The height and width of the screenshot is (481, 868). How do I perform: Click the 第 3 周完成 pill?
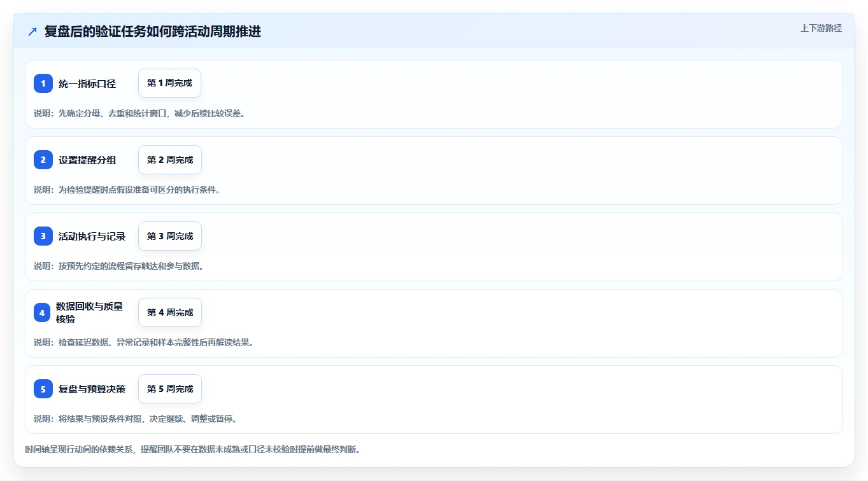[170, 236]
